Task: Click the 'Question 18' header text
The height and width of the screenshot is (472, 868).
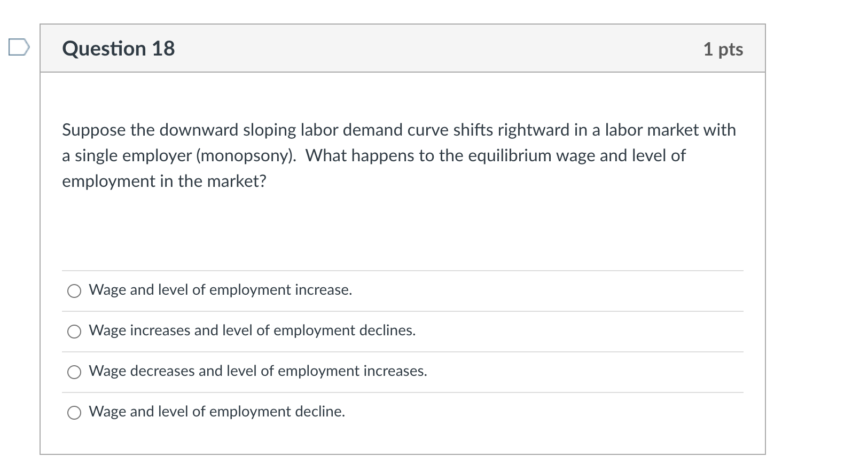Action: (119, 49)
